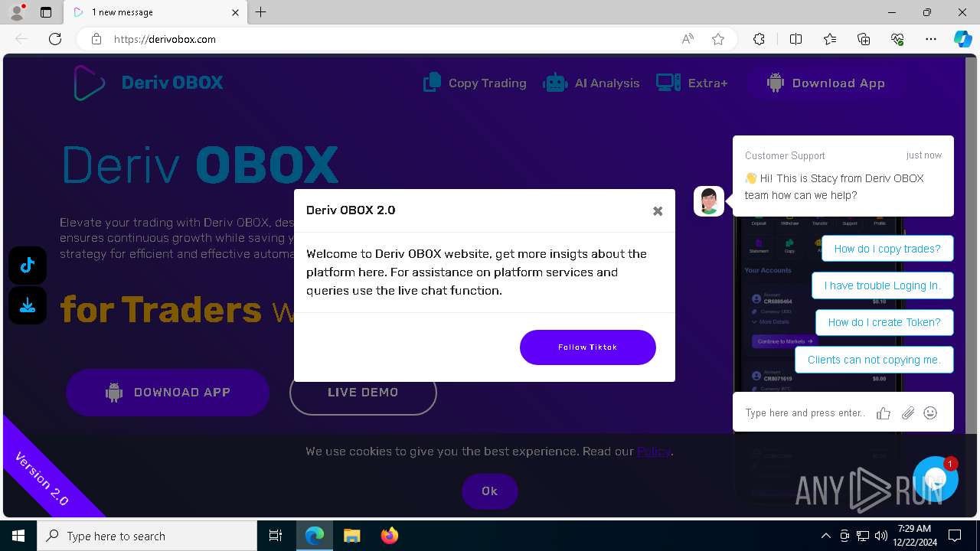Click the Read aloud icon
Screen dimensions: 980x551
pyautogui.click(x=688, y=39)
